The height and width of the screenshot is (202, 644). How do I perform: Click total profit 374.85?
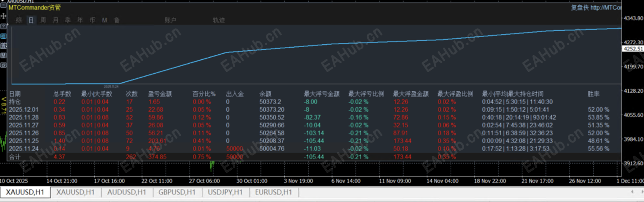pos(157,157)
